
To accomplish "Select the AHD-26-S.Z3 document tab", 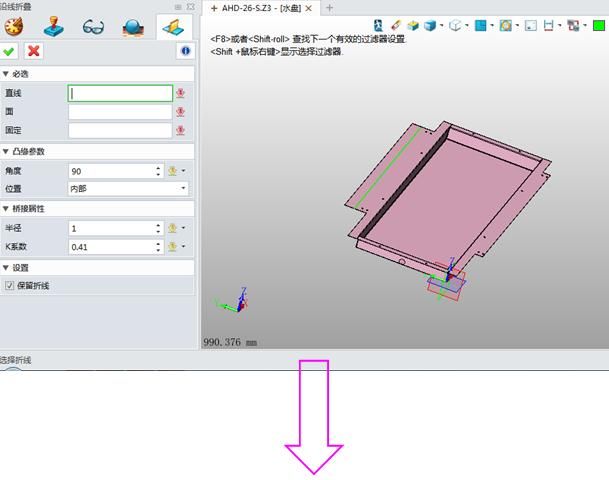I will pos(258,8).
